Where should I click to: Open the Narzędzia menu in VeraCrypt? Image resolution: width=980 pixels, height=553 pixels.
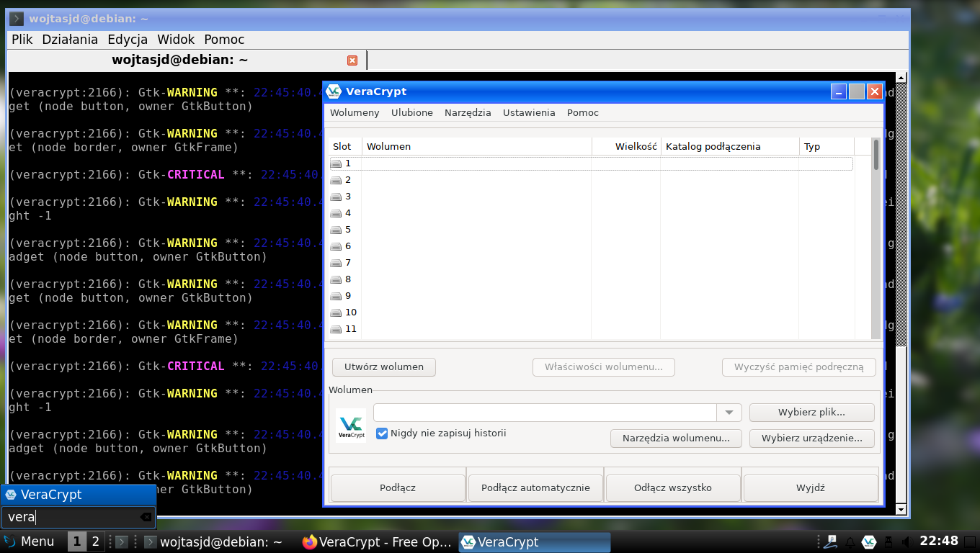click(x=468, y=112)
